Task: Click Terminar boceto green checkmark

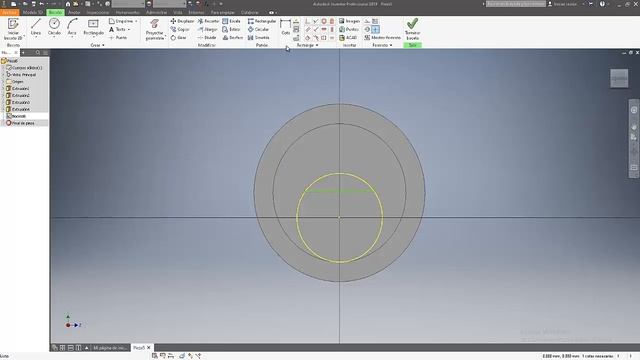Action: click(412, 29)
